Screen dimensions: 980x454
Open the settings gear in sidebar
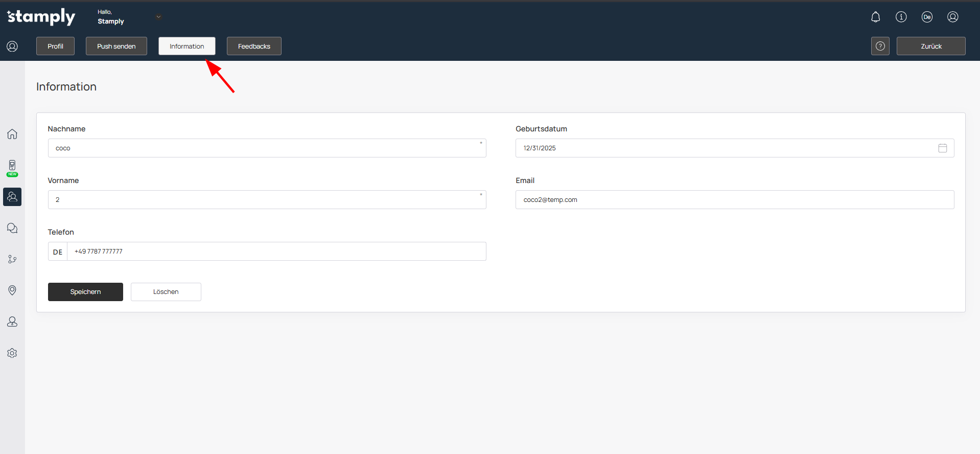pyautogui.click(x=12, y=353)
